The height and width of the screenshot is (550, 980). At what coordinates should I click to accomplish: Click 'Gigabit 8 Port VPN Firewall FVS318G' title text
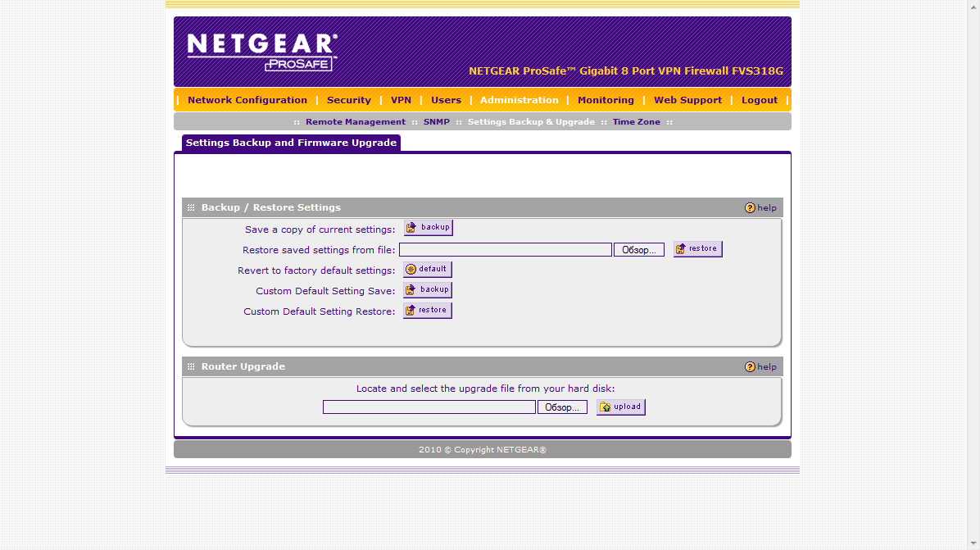coord(681,71)
